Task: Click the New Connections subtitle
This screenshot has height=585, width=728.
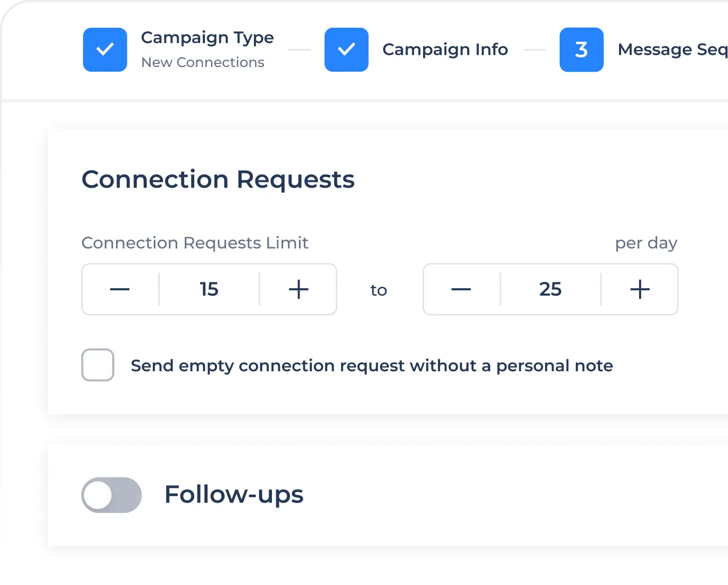Action: click(x=203, y=62)
